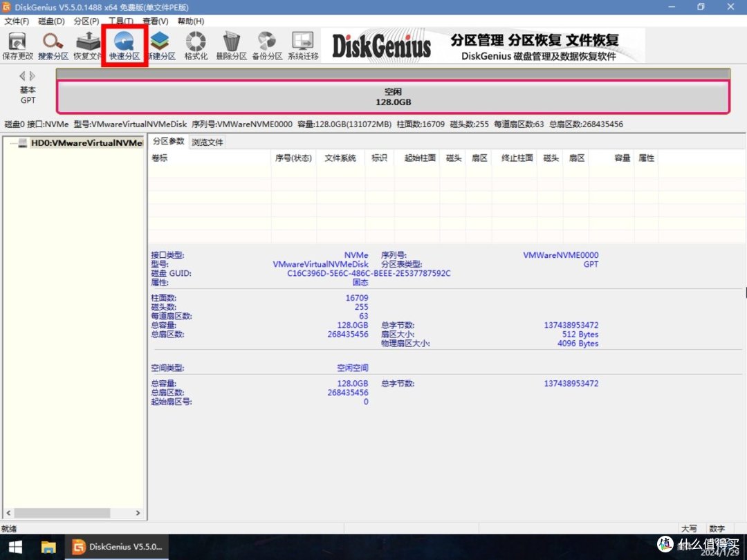Click the 4096 Bytes physical sector value
The width and height of the screenshot is (747, 560).
578,344
